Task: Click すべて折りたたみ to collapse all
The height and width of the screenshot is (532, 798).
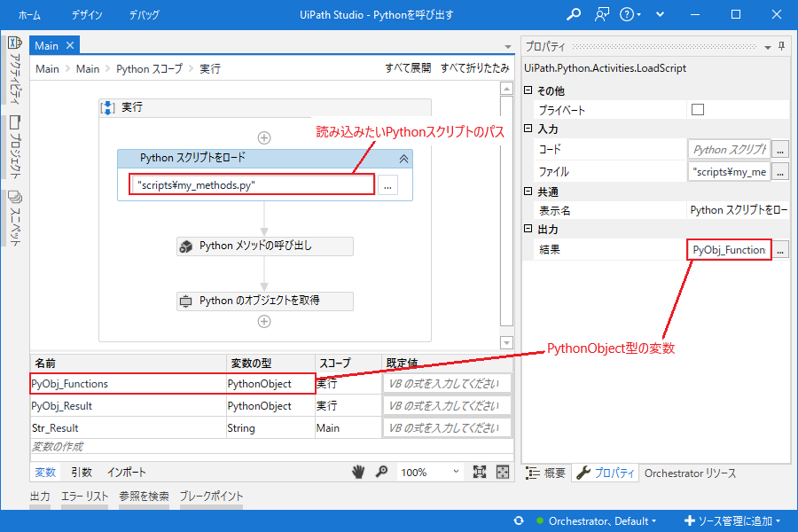Action: tap(474, 67)
